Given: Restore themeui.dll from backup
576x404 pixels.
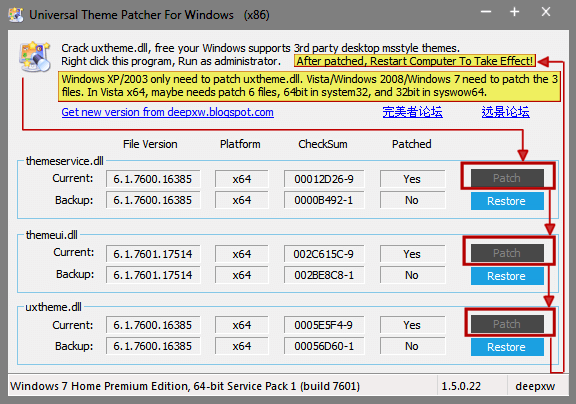Looking at the screenshot, I should point(507,276).
